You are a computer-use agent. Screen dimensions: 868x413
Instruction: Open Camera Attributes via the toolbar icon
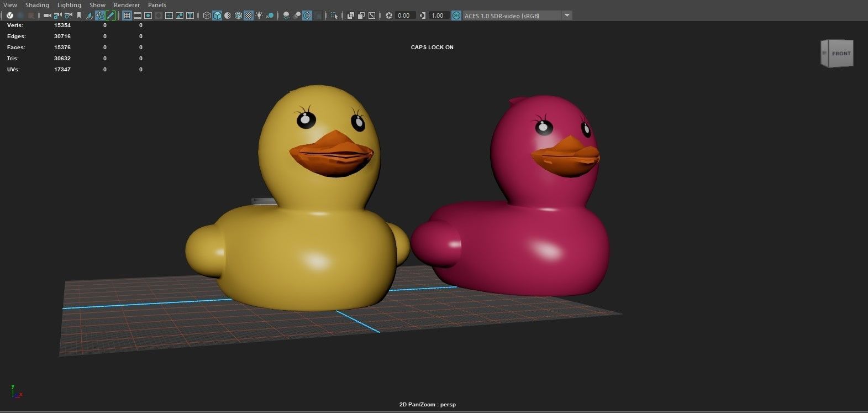pyautogui.click(x=69, y=15)
